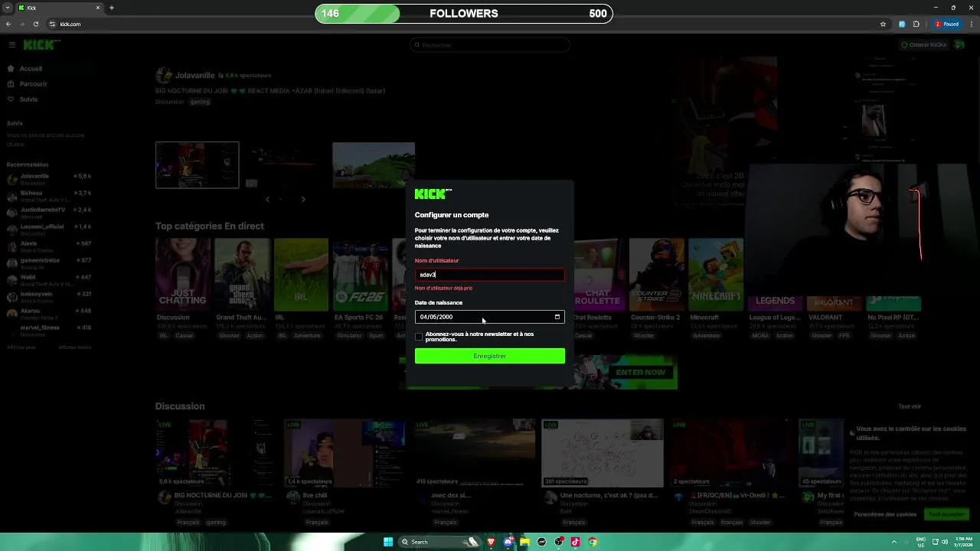The height and width of the screenshot is (551, 980).
Task: Open File Explorer from the taskbar
Action: [524, 542]
